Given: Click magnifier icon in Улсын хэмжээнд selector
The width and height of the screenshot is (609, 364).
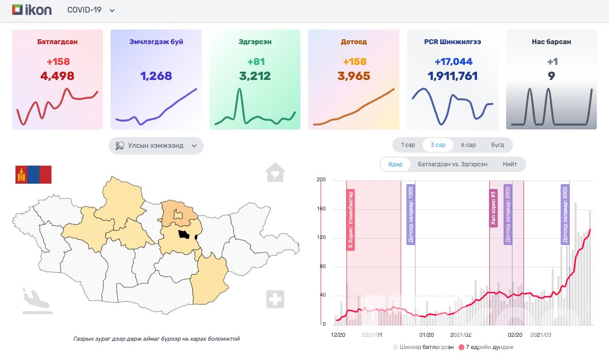Looking at the screenshot, I should pos(119,145).
